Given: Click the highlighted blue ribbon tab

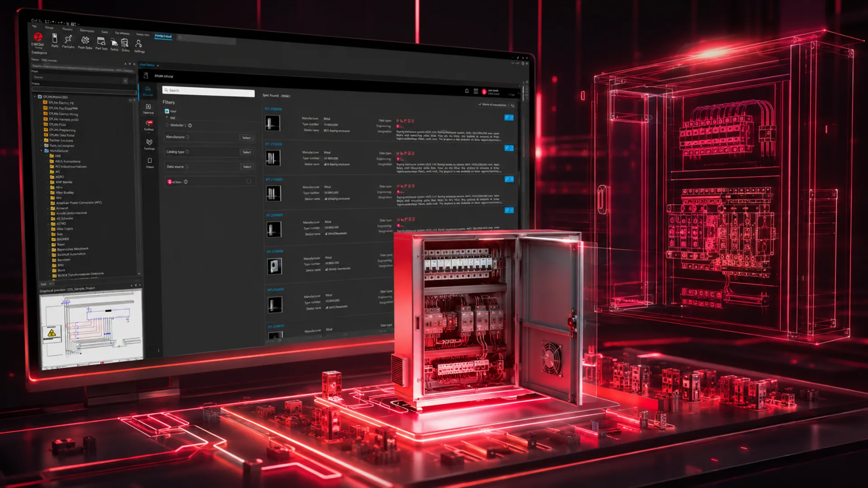Looking at the screenshot, I should point(163,36).
